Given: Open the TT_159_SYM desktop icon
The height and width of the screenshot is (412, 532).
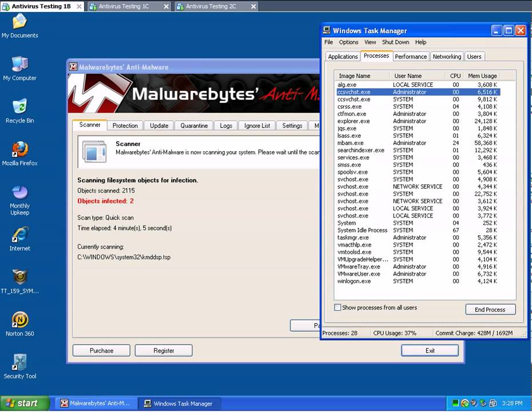Looking at the screenshot, I should 19,282.
